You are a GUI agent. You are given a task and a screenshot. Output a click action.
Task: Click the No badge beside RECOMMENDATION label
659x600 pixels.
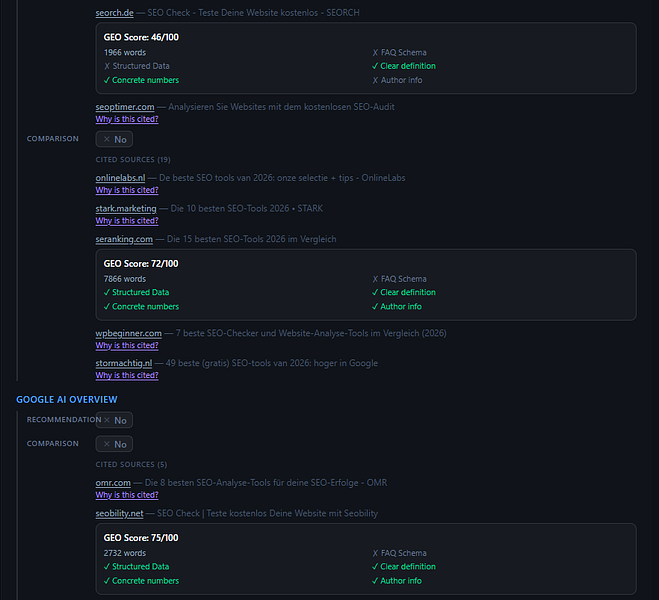pyautogui.click(x=114, y=421)
